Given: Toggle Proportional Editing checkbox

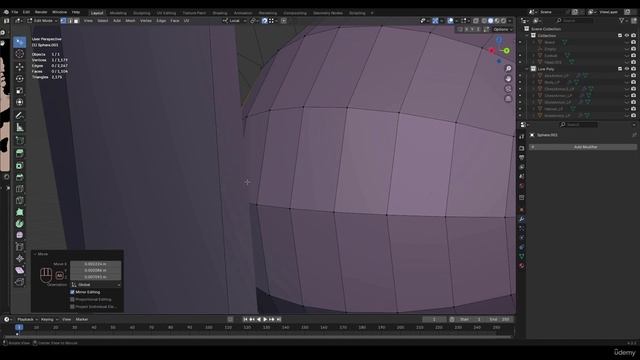Looking at the screenshot, I should click(72, 299).
